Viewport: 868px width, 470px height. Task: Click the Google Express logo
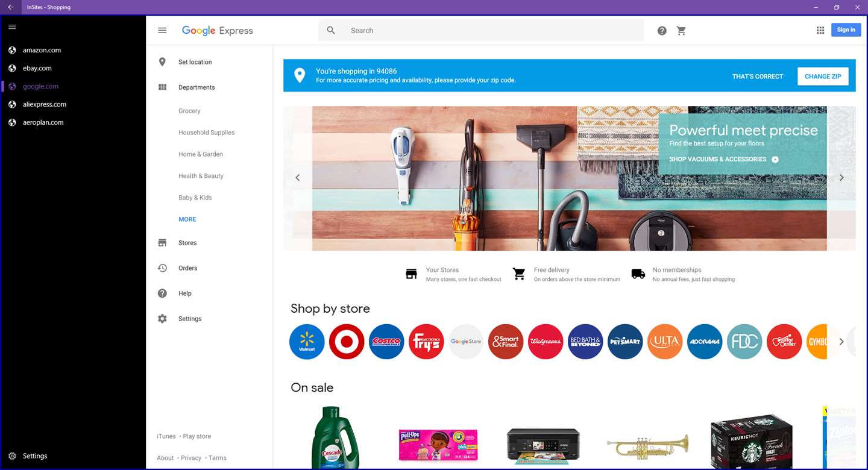tap(218, 31)
